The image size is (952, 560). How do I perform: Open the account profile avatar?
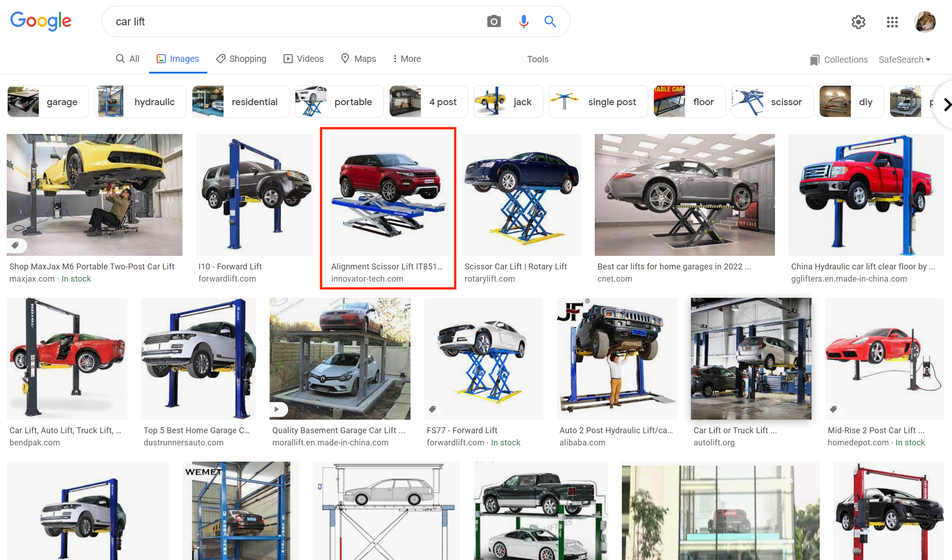click(x=924, y=22)
